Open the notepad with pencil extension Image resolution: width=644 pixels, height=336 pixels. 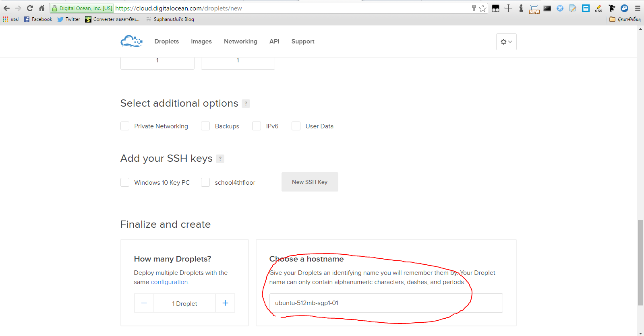(573, 8)
